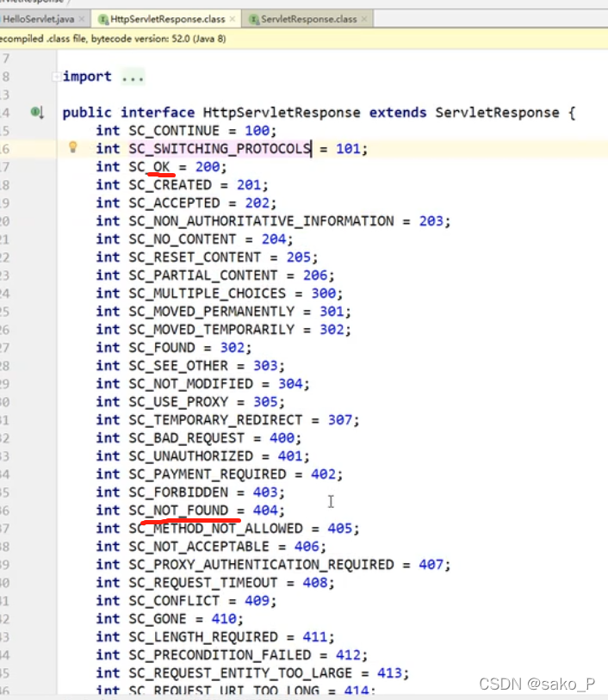Click the SC_NO_CONTENT constant
This screenshot has height=700, width=608.
point(182,239)
